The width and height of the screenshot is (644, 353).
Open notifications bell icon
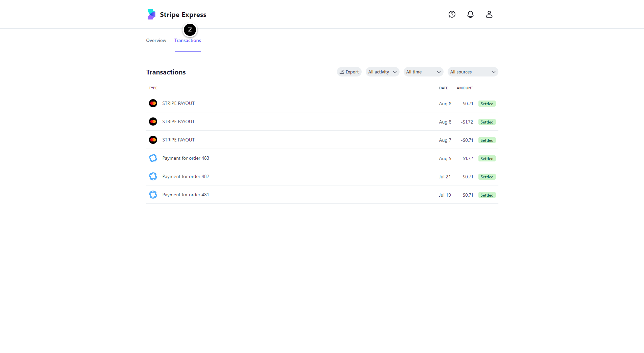[470, 14]
